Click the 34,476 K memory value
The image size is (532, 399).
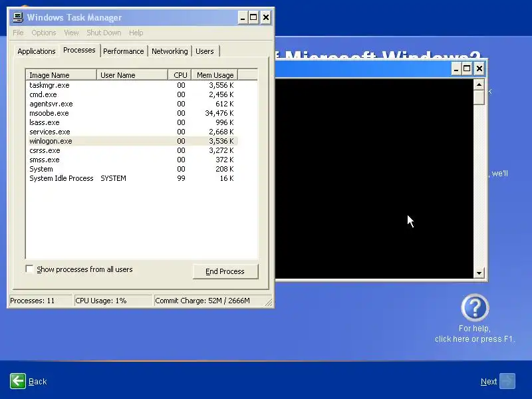click(x=219, y=113)
